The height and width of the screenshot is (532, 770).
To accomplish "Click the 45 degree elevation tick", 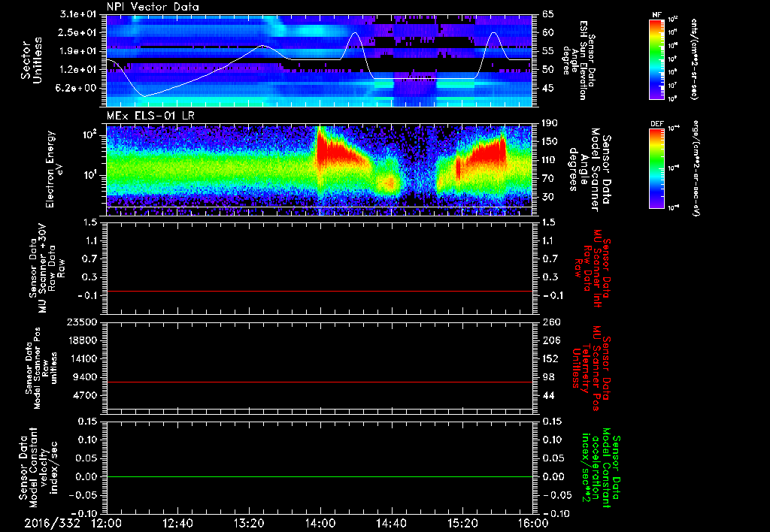I will tap(548, 88).
